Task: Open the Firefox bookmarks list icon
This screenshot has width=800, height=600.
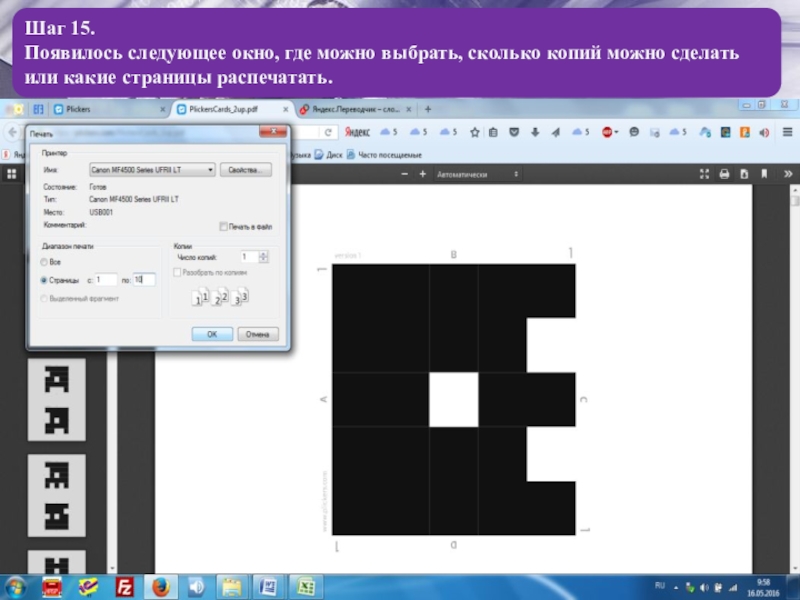Action: point(493,133)
